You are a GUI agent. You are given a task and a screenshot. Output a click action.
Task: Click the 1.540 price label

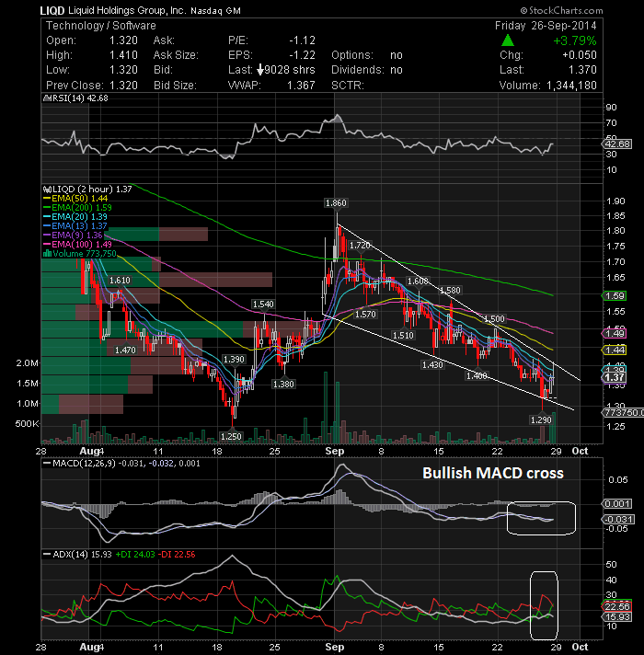pos(263,305)
